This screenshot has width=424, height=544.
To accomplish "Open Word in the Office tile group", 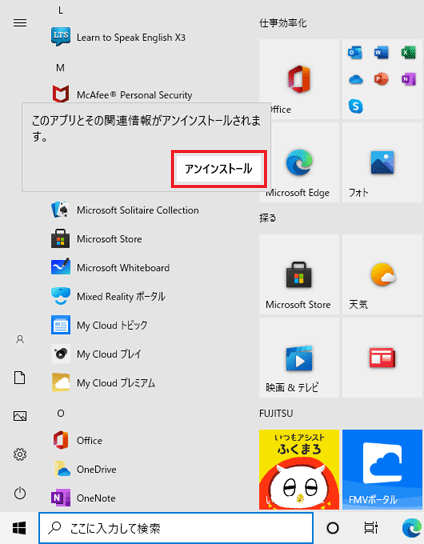I will click(382, 53).
